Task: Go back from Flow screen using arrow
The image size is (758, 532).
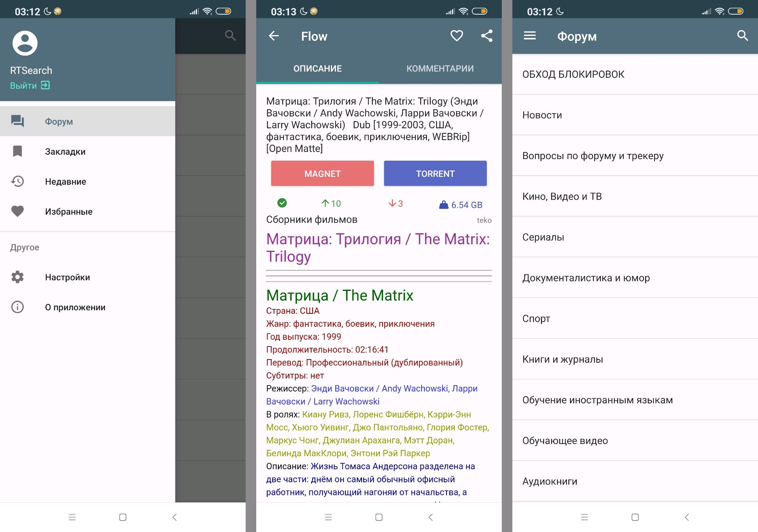Action: 274,36
